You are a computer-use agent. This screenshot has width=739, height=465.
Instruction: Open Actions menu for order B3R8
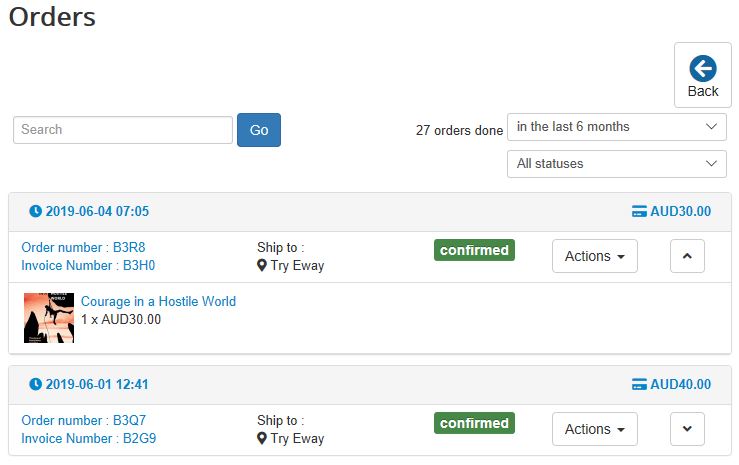[x=594, y=256]
